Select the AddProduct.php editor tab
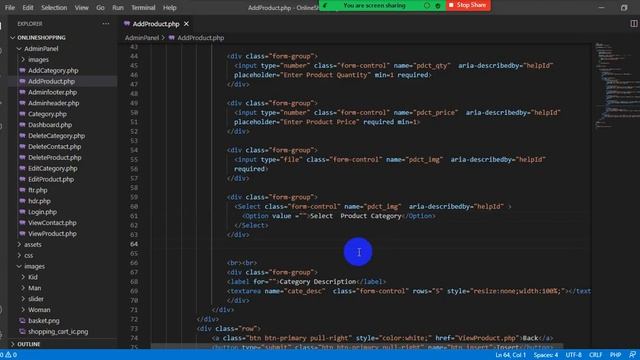This screenshot has height=360, width=640. pos(156,24)
